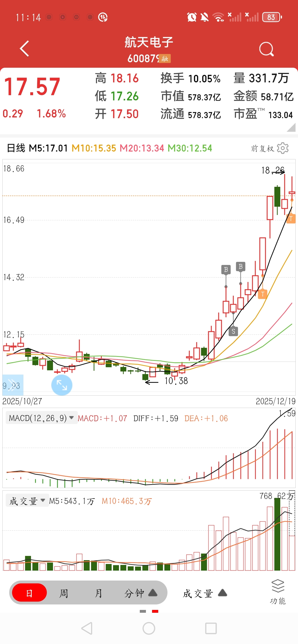Tap the battery 83 indicator
298x644 pixels.
point(272,17)
